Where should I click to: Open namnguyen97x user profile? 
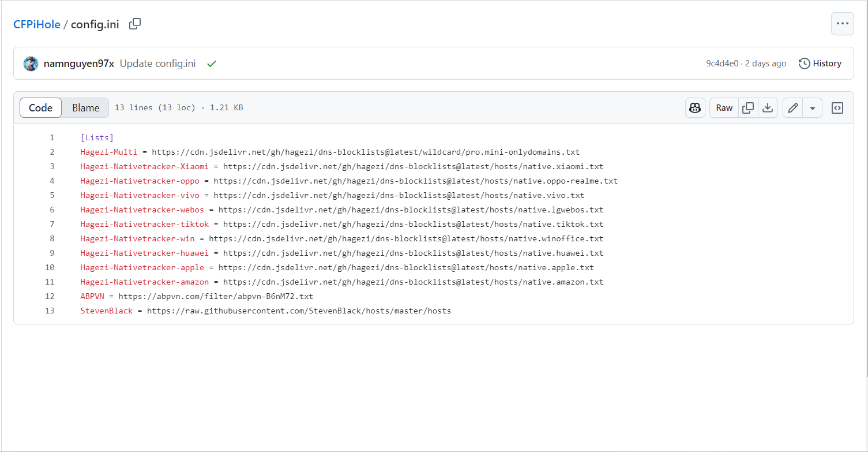point(79,63)
